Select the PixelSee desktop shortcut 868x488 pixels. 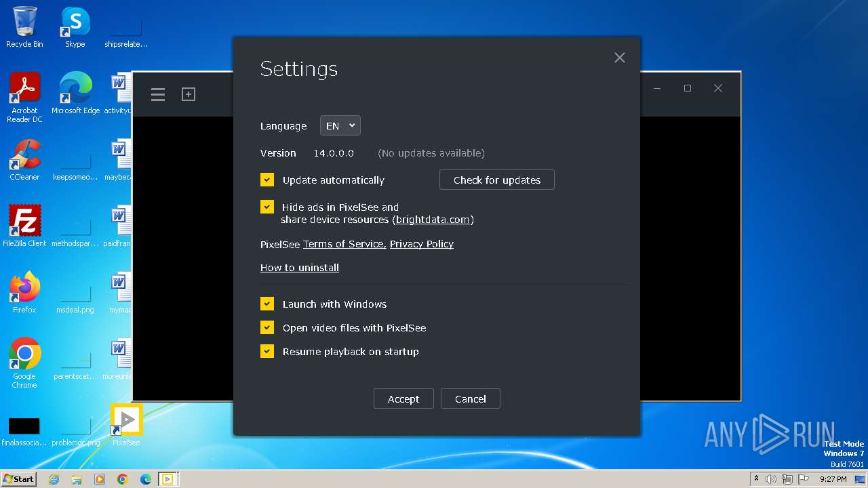tap(127, 425)
